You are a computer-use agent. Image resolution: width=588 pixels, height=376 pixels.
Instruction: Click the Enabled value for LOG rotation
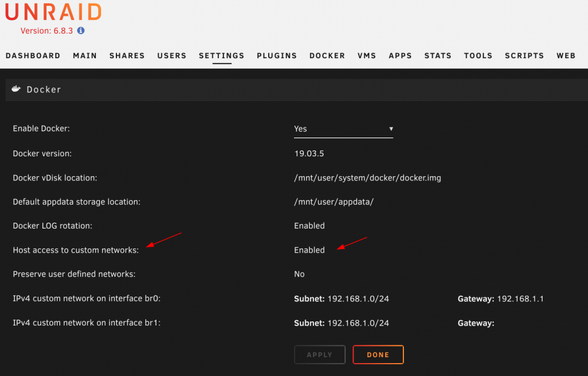coord(309,226)
